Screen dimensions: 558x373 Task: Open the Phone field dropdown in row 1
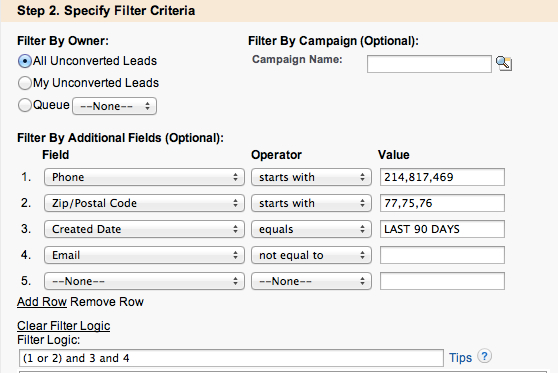pos(144,177)
